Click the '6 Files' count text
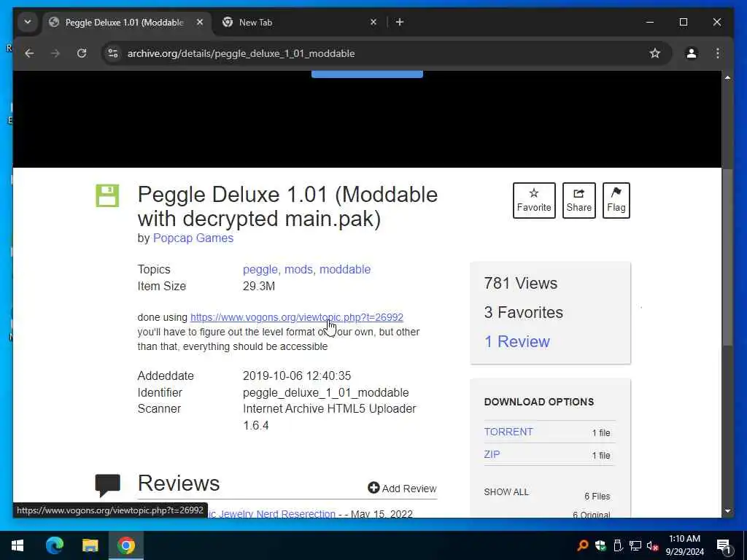Image resolution: width=747 pixels, height=560 pixels. pos(597,496)
